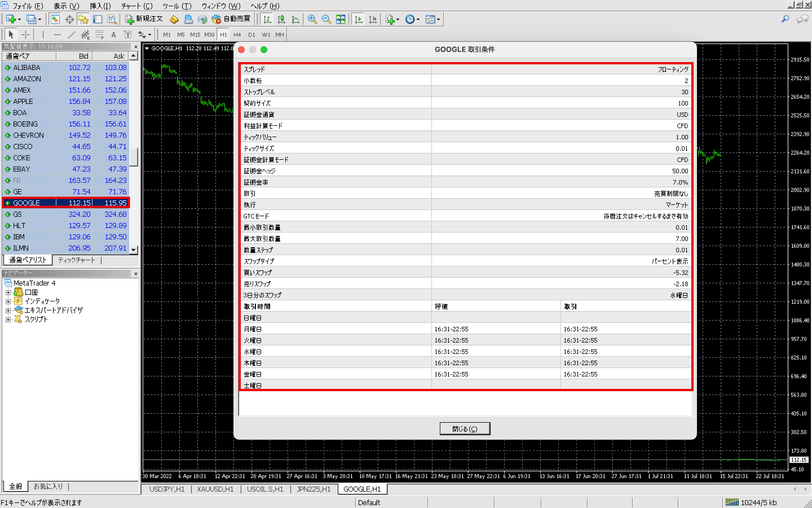Switch to D1 timeframe
812x508 pixels.
click(252, 35)
